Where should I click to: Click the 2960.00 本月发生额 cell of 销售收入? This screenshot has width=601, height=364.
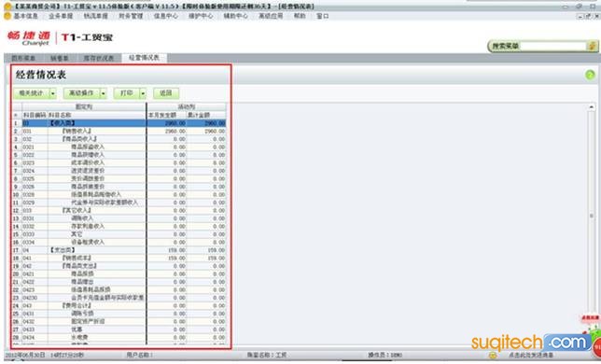click(167, 131)
